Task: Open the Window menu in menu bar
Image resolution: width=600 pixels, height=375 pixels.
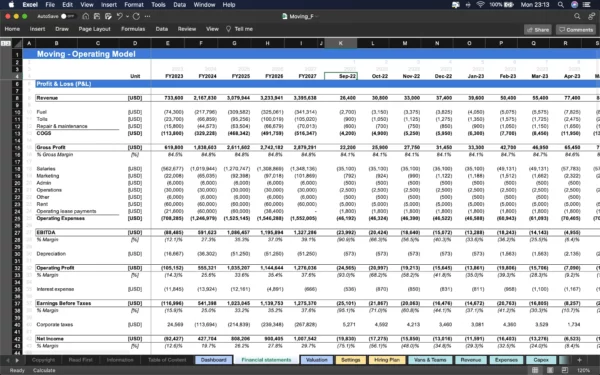Action: [204, 5]
